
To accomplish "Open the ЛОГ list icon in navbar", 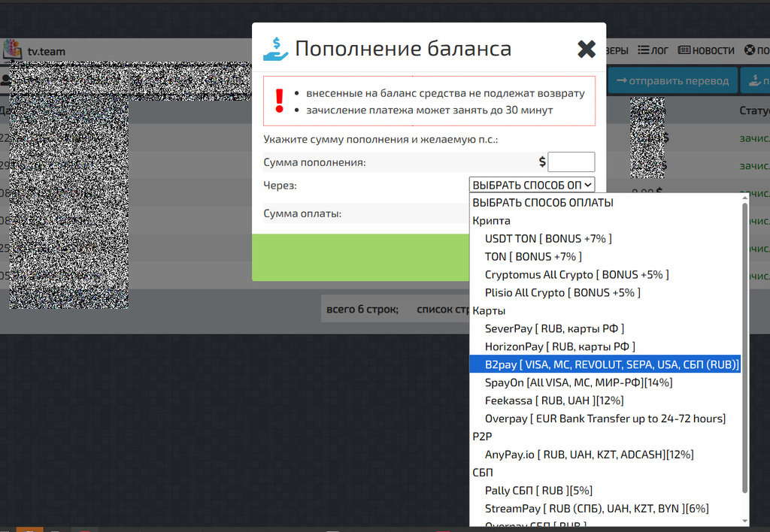I will pyautogui.click(x=644, y=50).
